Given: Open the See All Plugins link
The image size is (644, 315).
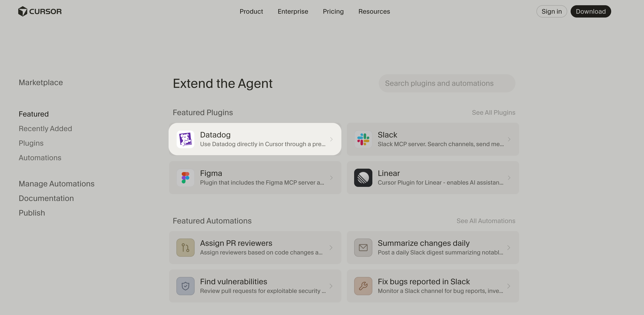Looking at the screenshot, I should 494,113.
